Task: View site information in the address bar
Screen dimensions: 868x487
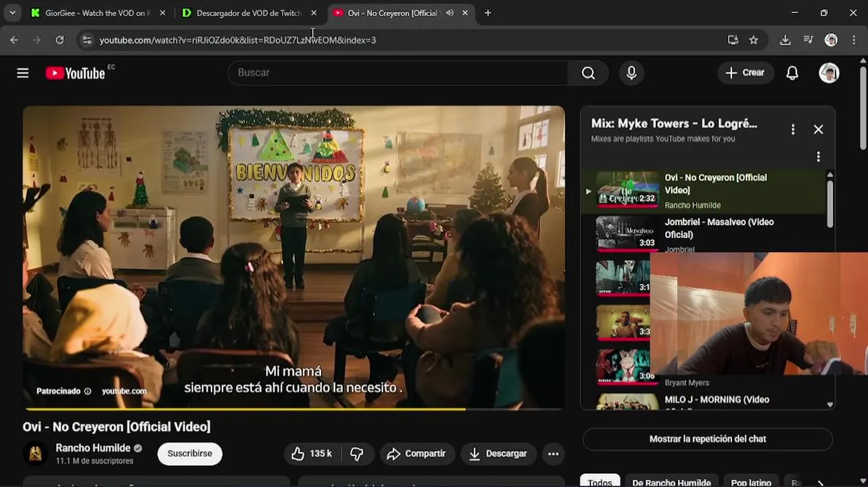Action: click(87, 40)
